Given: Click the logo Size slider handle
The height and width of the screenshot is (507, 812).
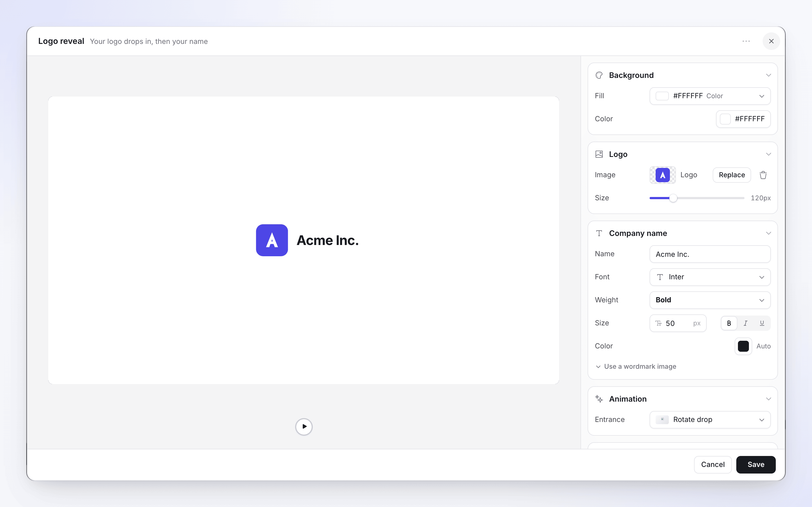Looking at the screenshot, I should coord(673,198).
